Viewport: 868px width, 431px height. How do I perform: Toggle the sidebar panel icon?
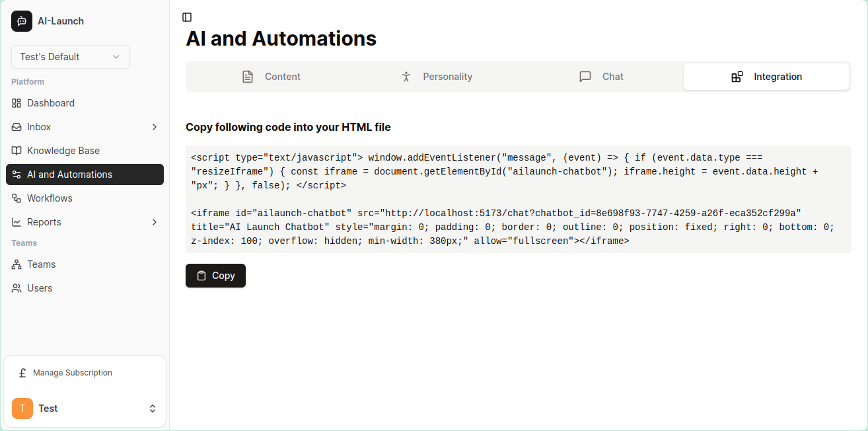coord(187,17)
